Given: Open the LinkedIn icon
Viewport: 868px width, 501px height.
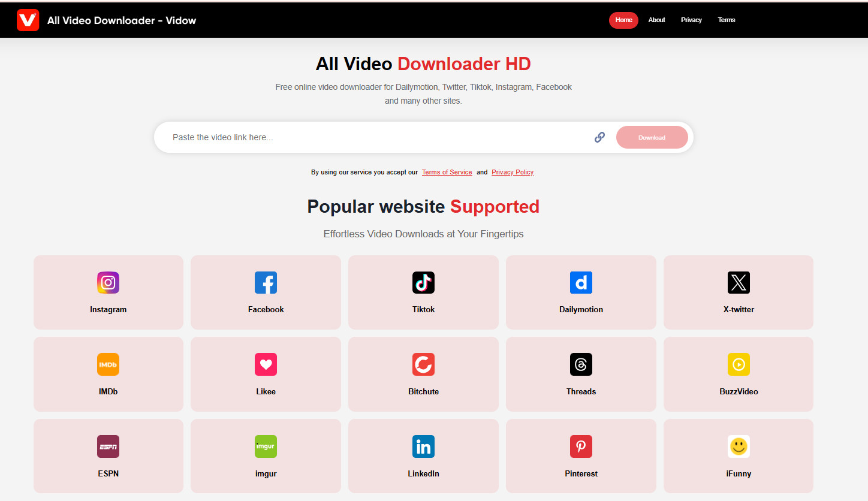Looking at the screenshot, I should [423, 446].
